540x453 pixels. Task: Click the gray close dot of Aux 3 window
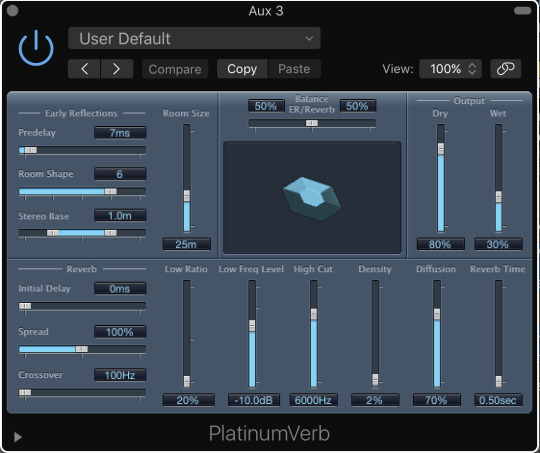point(12,10)
